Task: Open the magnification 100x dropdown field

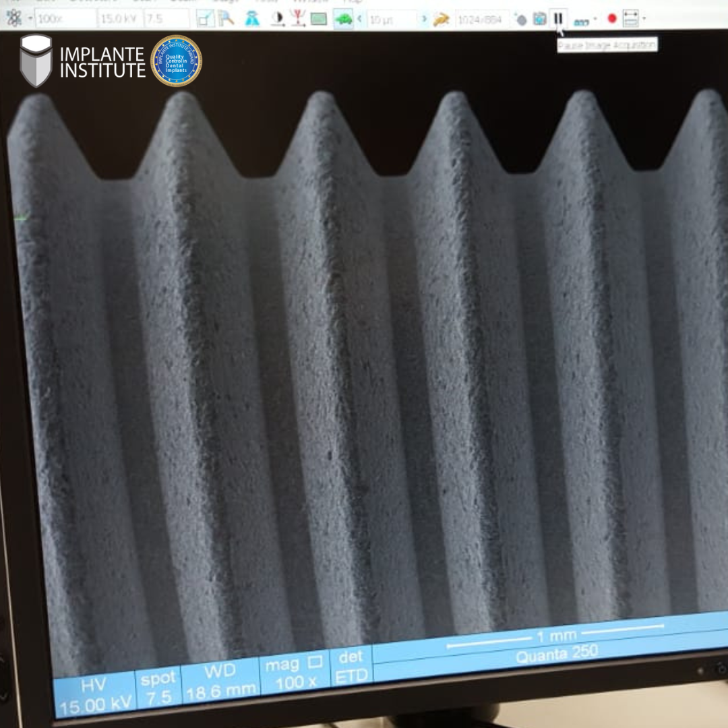Action: point(65,19)
